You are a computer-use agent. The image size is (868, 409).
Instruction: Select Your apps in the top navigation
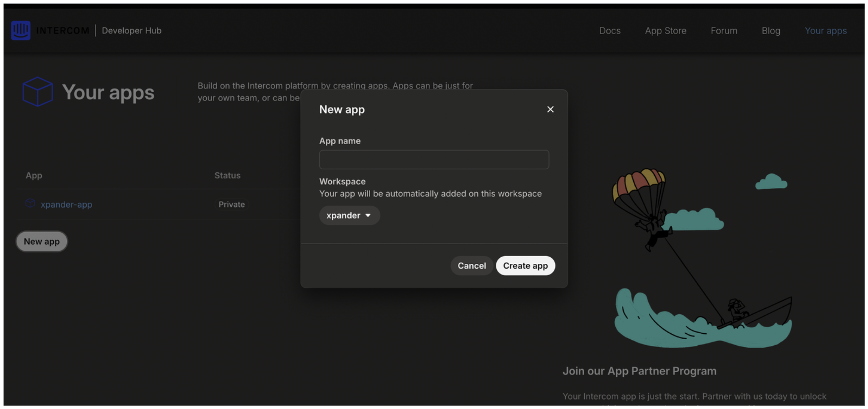point(825,31)
